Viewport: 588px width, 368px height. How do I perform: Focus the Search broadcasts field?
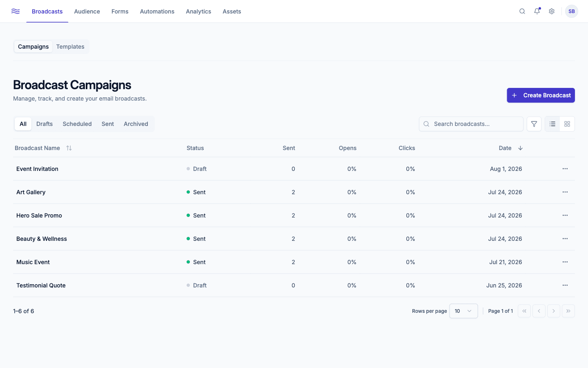471,124
